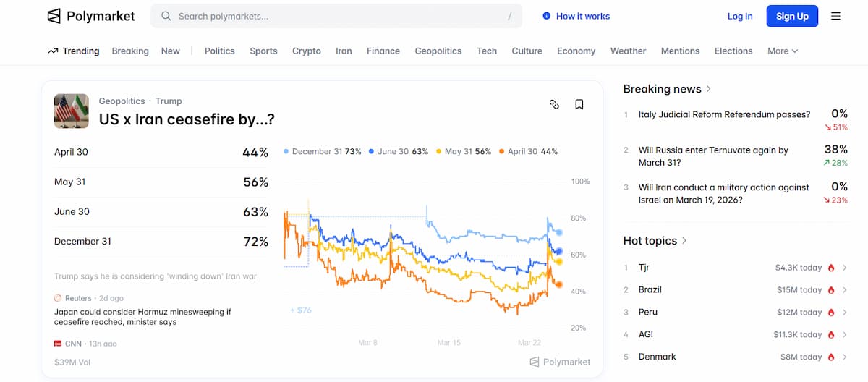Expand the Breaking news section arrow
Viewport: 868px width, 382px height.
tap(709, 89)
